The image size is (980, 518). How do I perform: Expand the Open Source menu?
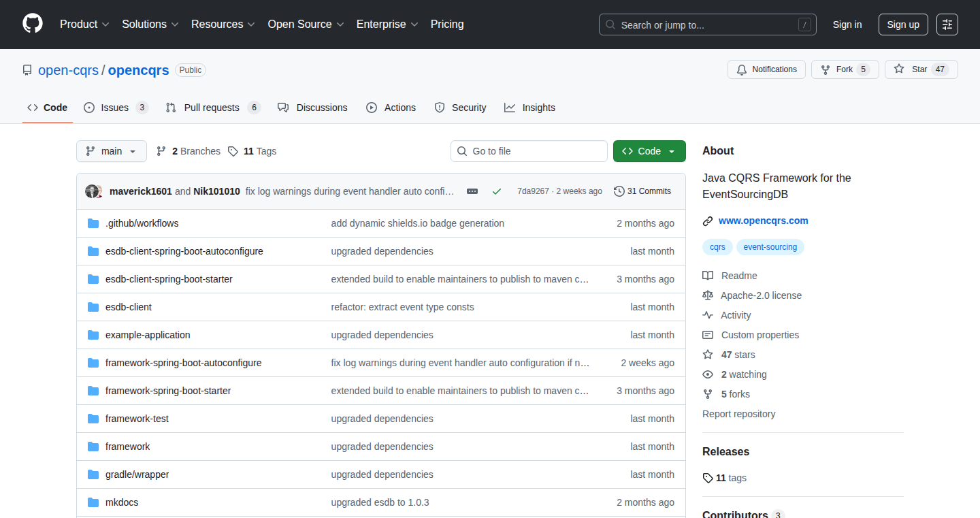coord(306,24)
